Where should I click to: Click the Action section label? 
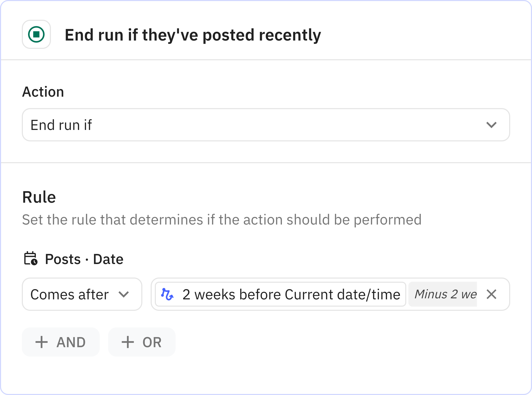(x=43, y=92)
